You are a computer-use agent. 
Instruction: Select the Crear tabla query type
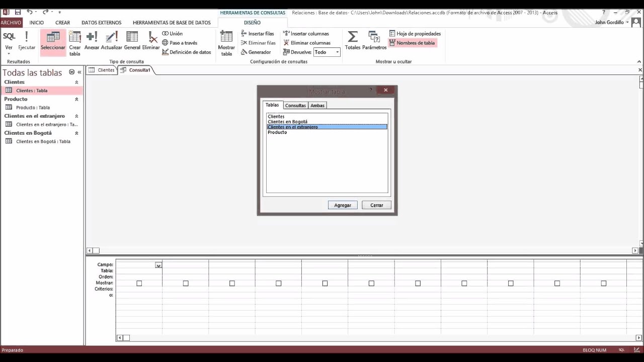[x=75, y=43]
